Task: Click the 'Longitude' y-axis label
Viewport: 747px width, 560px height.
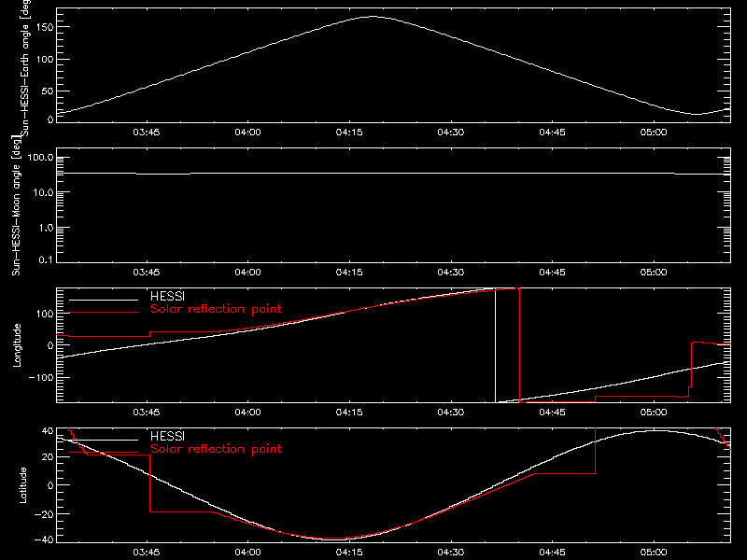Action: [17, 345]
